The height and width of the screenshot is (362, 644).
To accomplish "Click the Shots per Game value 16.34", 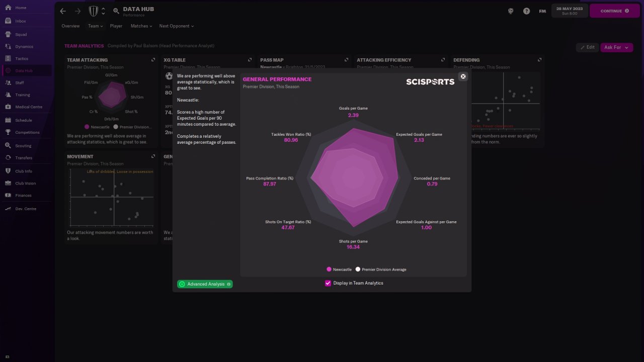I will [x=353, y=247].
